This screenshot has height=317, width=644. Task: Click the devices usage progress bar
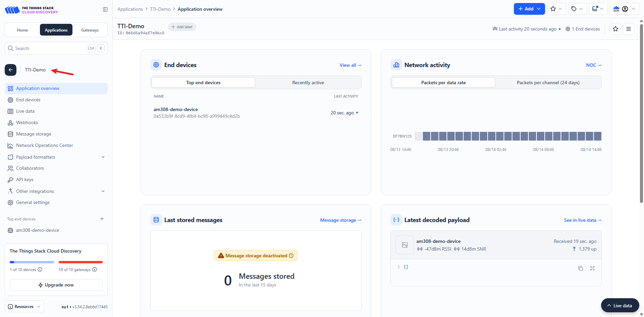click(32, 262)
